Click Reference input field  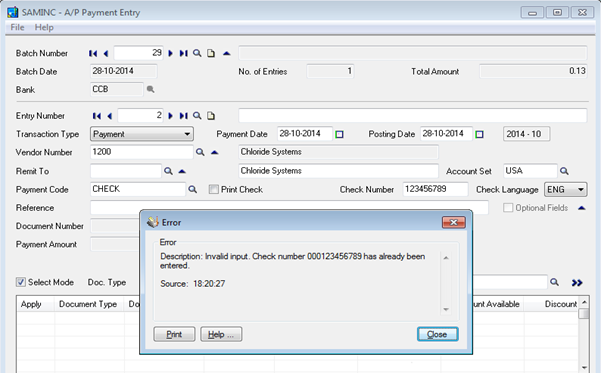289,208
